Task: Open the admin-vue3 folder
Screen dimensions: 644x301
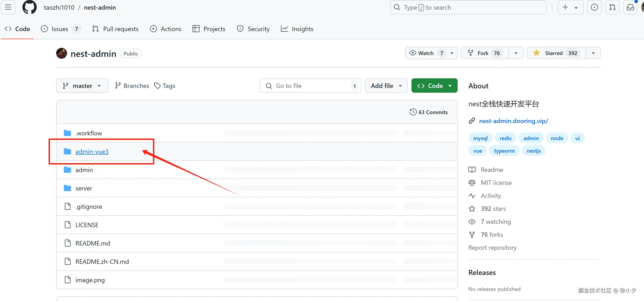Action: pos(92,151)
